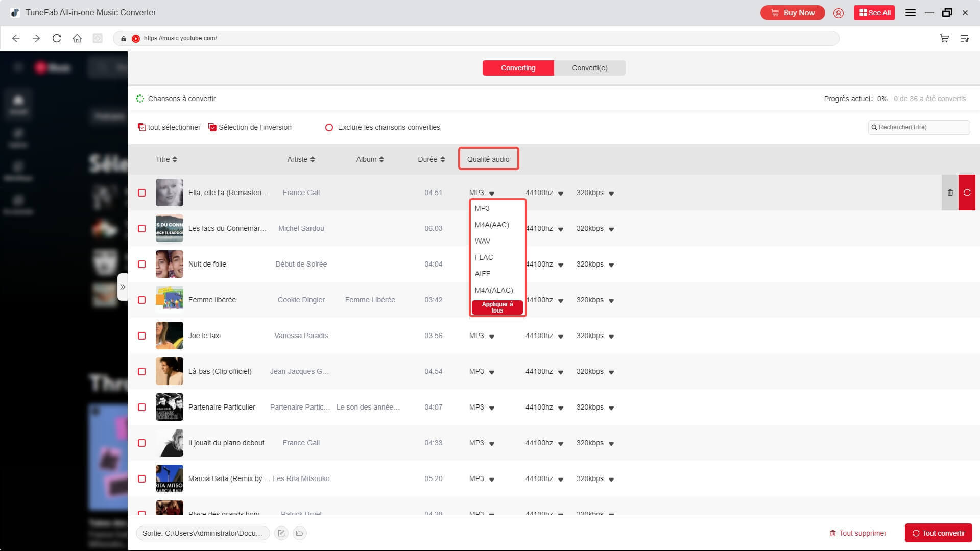
Task: Check the Joe le taxi checkbox
Action: (x=142, y=336)
